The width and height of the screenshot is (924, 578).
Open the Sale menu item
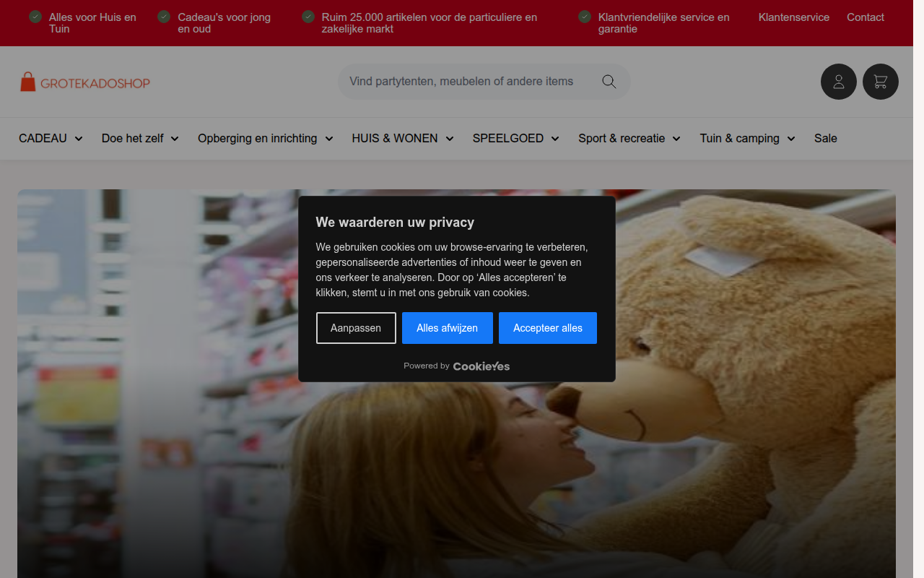[826, 138]
